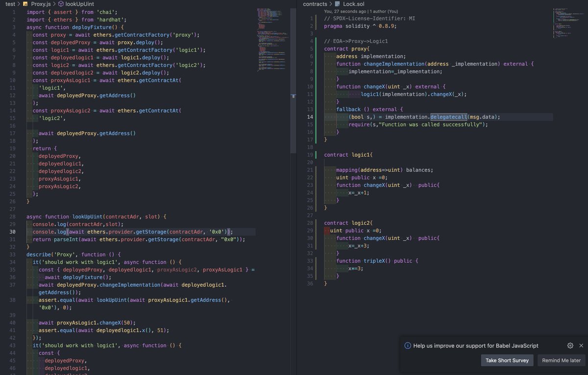The width and height of the screenshot is (588, 375).
Task: Click Take Short Survey button
Action: tap(507, 360)
